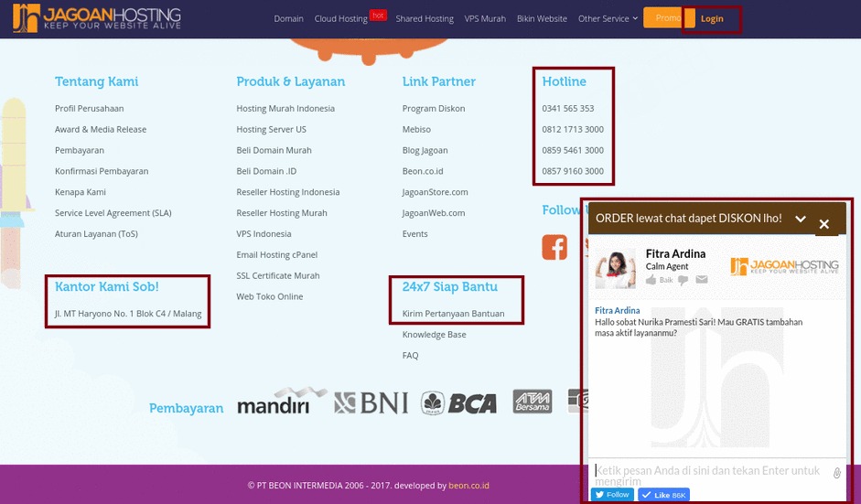This screenshot has height=504, width=861.
Task: Open the Knowledge Base link
Action: point(435,335)
